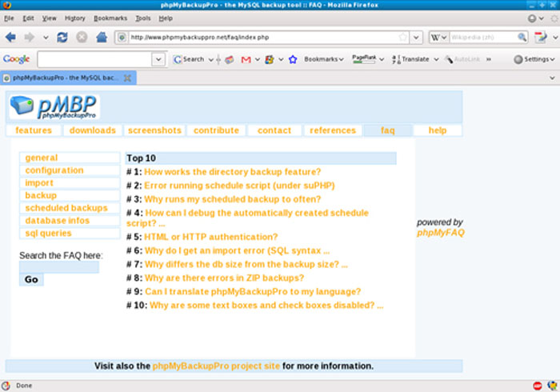Click the red stop icon in status bar
This screenshot has height=392, width=560.
537,386
